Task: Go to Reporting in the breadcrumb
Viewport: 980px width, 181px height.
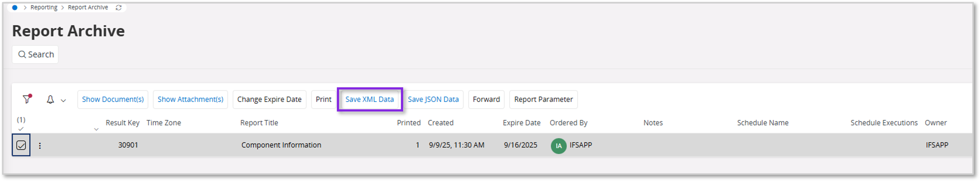Action: [44, 8]
